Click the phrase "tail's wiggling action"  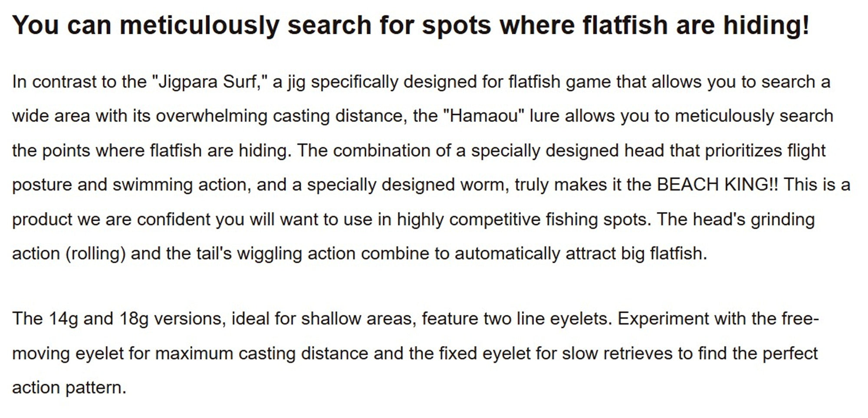pyautogui.click(x=271, y=254)
